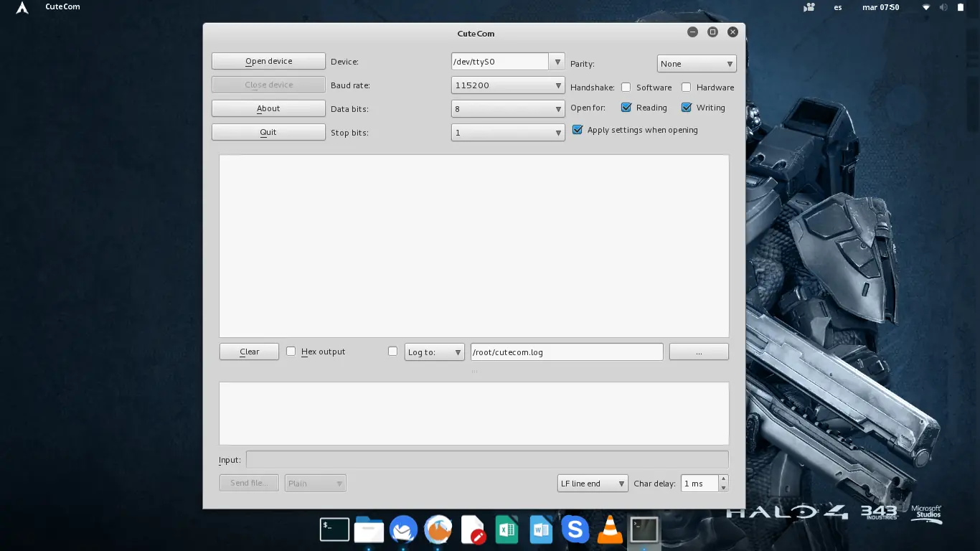Clear the output area
This screenshot has height=551, width=980.
point(249,352)
